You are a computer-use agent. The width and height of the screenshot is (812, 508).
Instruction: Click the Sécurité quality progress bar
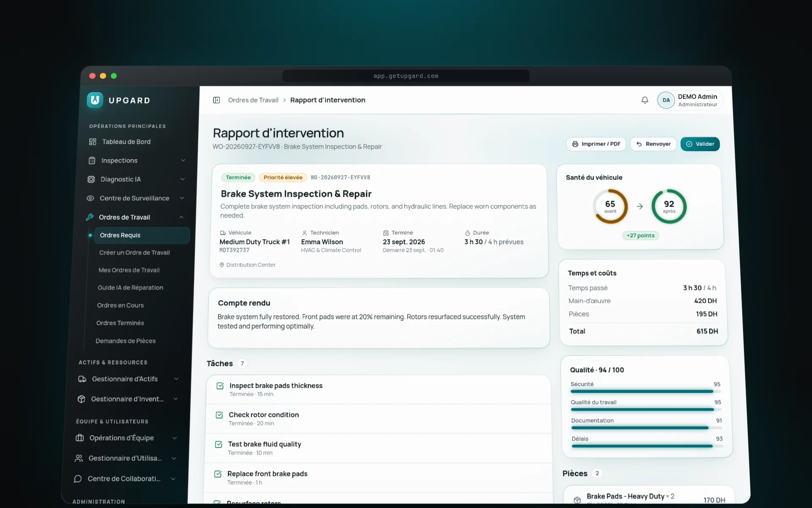click(646, 392)
